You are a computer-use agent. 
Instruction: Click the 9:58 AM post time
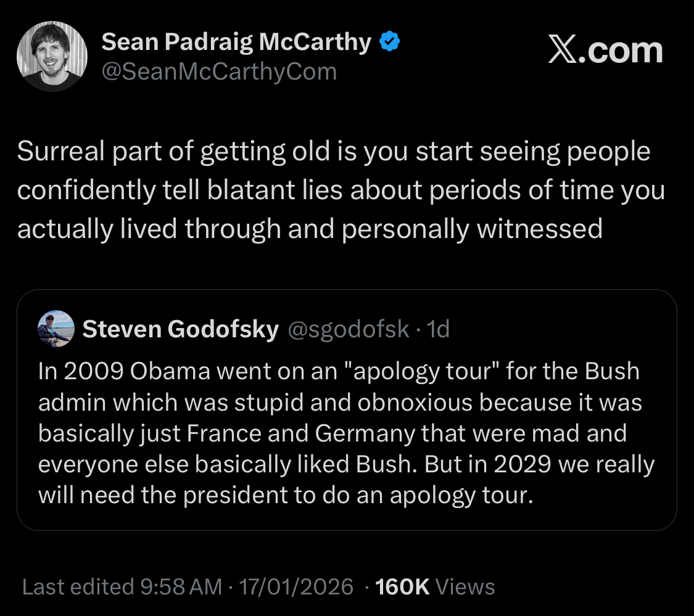pyautogui.click(x=181, y=587)
